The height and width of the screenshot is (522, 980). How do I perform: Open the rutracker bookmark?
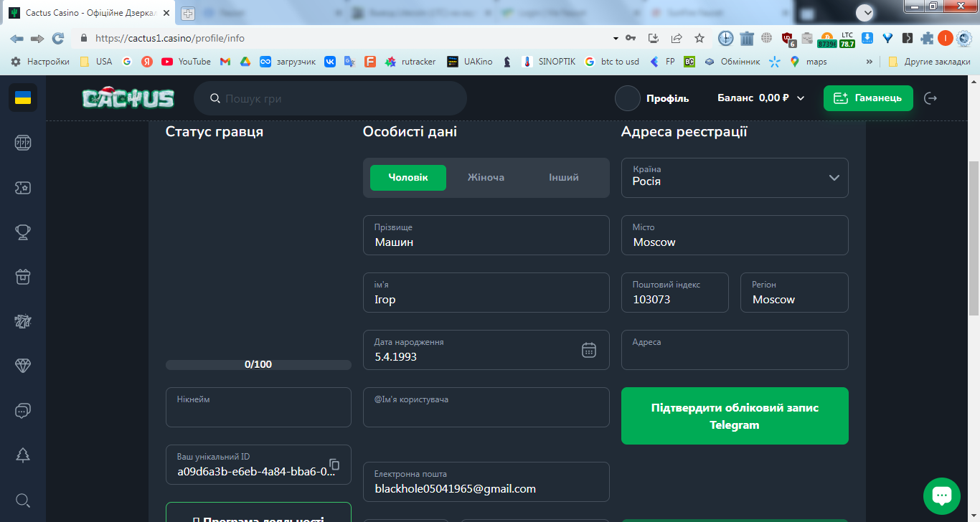pos(410,62)
